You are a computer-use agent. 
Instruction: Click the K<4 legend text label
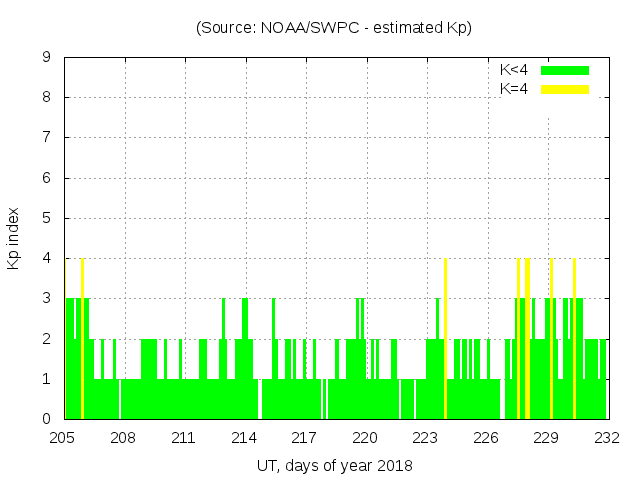(514, 70)
